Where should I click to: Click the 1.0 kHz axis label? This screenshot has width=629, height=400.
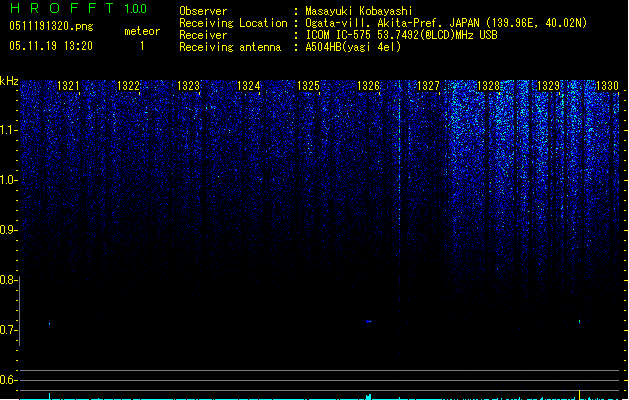8,180
